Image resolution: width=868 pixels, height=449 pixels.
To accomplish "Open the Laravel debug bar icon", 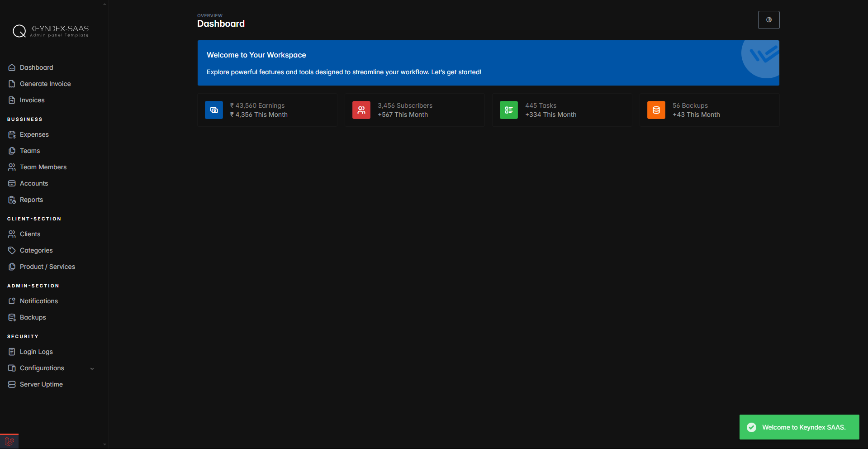I will click(9, 442).
